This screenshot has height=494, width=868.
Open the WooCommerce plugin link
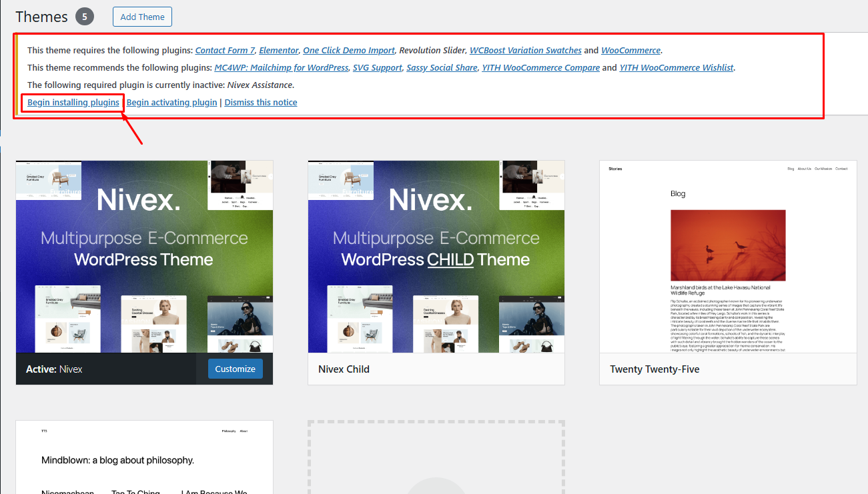point(630,50)
